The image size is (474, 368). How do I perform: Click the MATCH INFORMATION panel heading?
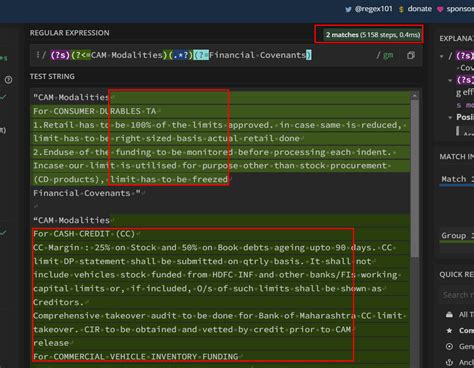(x=457, y=157)
